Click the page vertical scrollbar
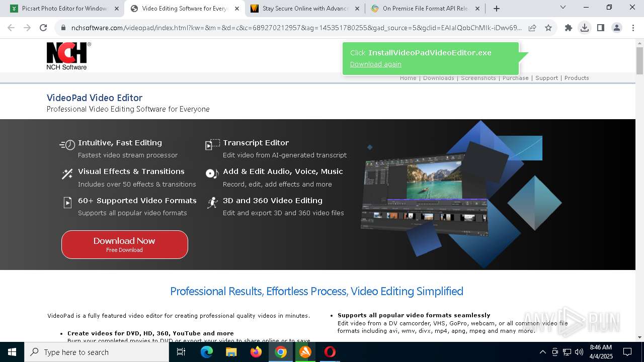 [639, 61]
